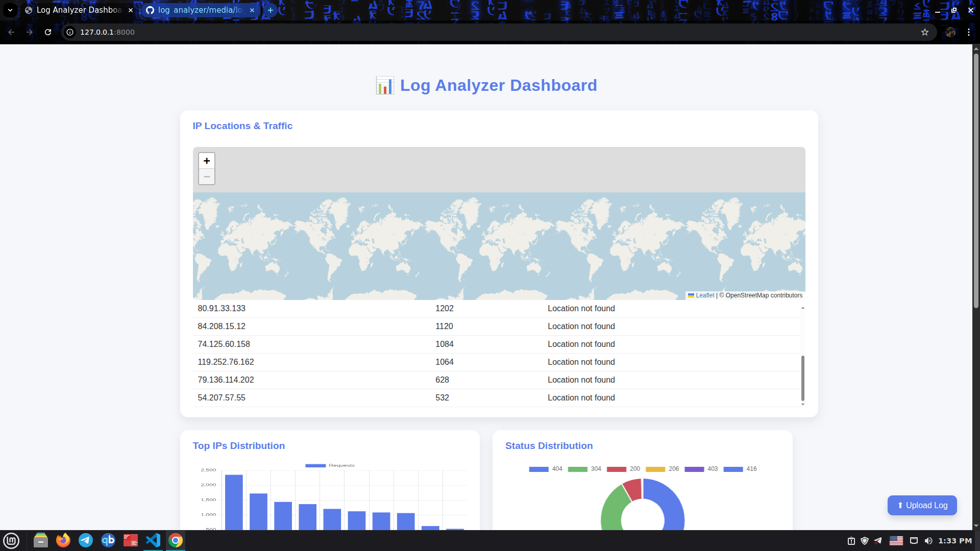The height and width of the screenshot is (551, 980).
Task: Open qBittorrent from the taskbar
Action: click(x=108, y=540)
